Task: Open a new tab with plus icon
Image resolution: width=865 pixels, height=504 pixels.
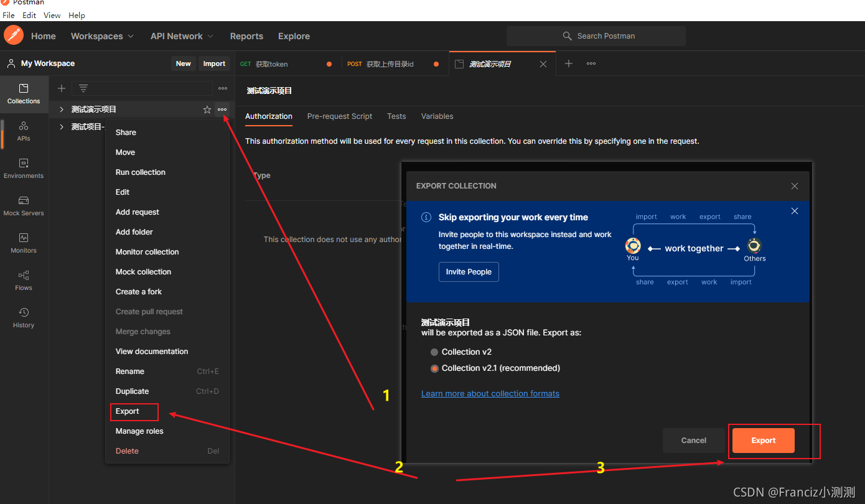Action: pyautogui.click(x=569, y=63)
